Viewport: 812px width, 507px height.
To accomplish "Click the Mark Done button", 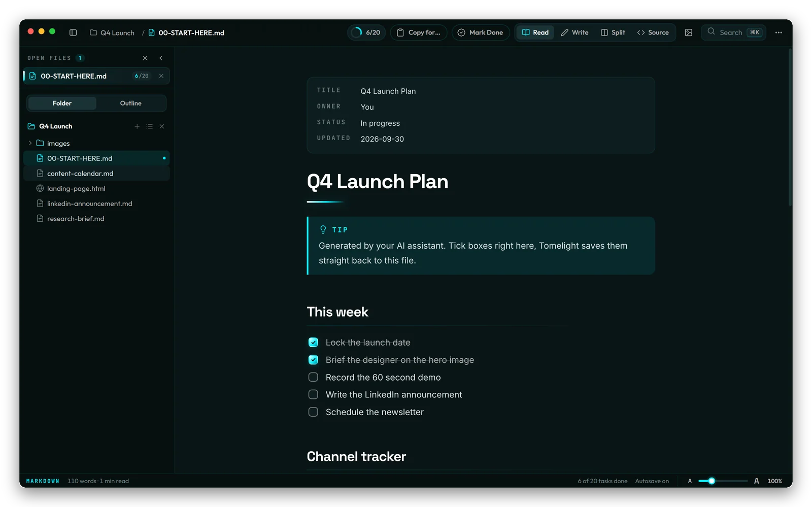I will point(481,32).
